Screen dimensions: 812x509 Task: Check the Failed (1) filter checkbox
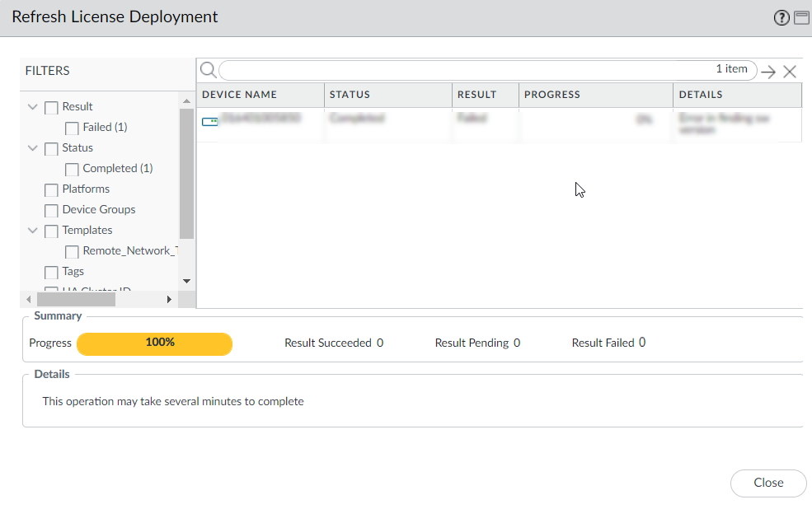72,128
